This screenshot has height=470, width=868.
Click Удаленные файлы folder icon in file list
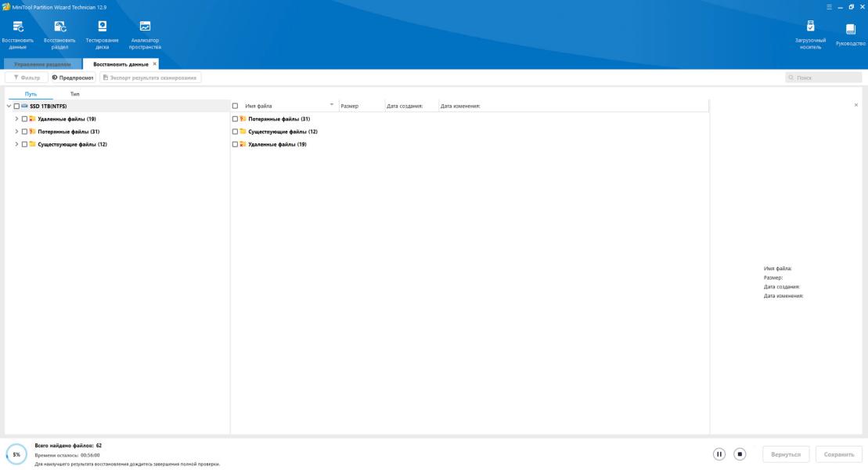click(243, 144)
